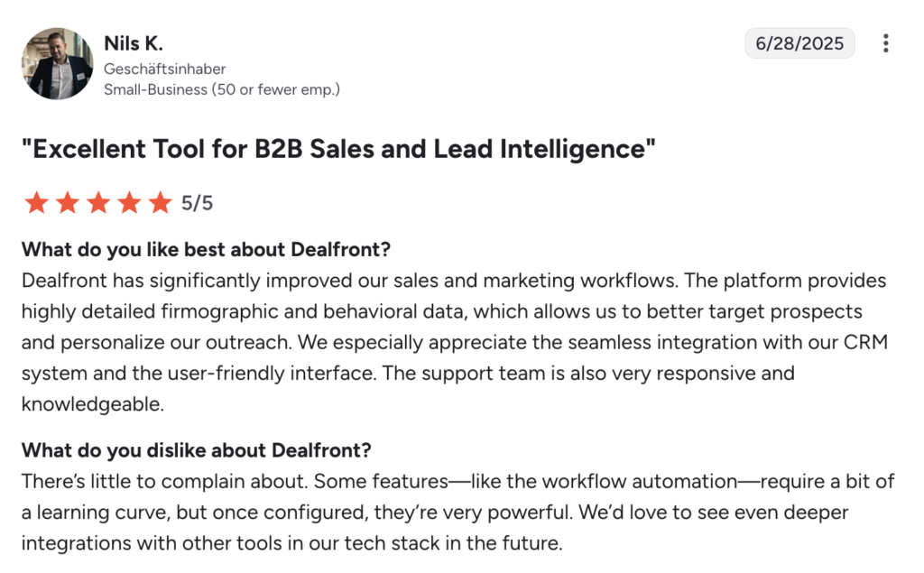Click the second star of the rating

68,202
